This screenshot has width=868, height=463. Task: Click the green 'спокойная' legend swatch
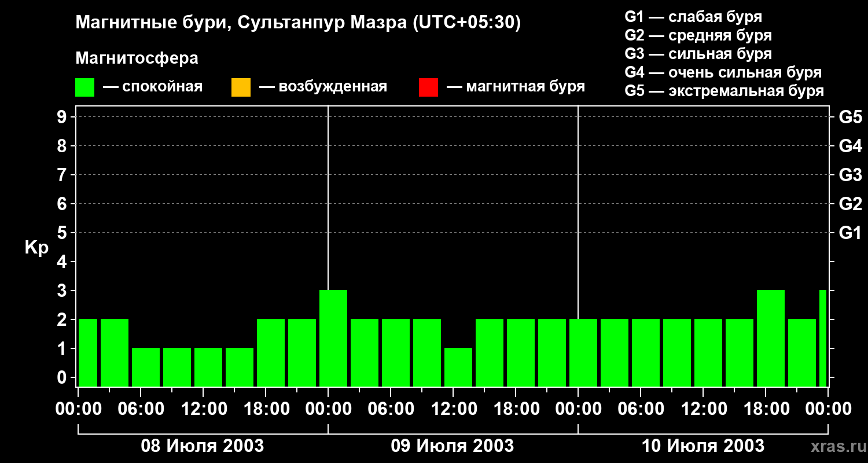[84, 87]
